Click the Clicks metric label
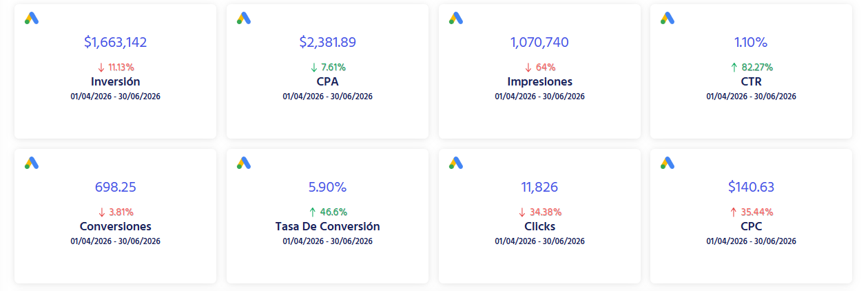Screen dimensions: 868x291 [539, 227]
